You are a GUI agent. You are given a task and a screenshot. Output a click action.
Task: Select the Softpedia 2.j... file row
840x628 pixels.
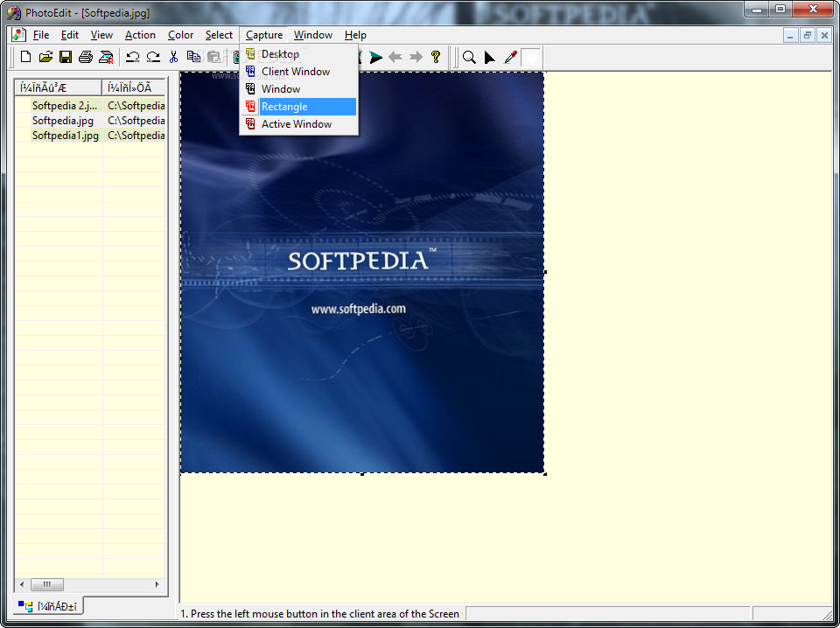[90, 106]
